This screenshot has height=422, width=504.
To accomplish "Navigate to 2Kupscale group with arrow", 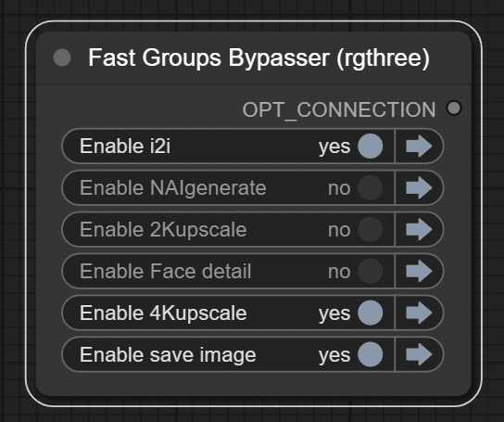I will click(419, 229).
